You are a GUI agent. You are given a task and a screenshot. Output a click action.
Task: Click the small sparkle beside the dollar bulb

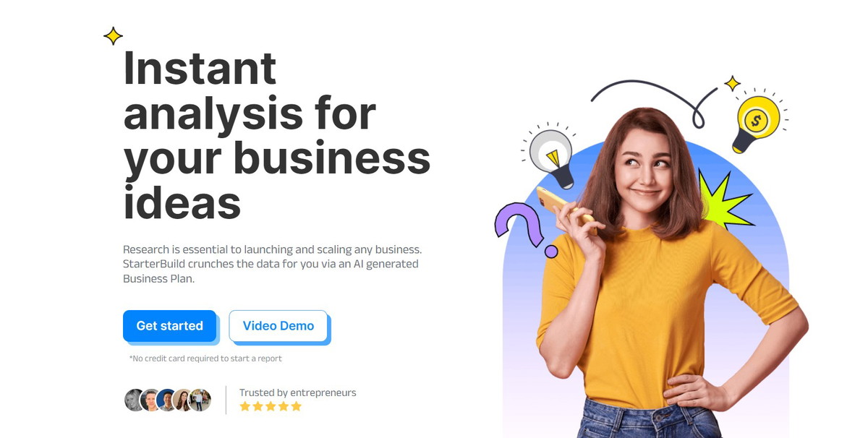[x=733, y=83]
